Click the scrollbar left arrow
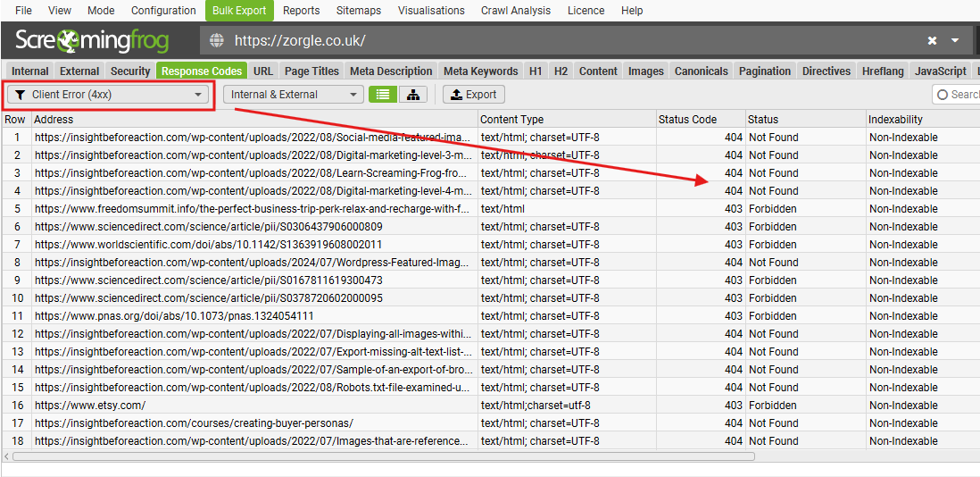The image size is (980, 477). tap(7, 456)
